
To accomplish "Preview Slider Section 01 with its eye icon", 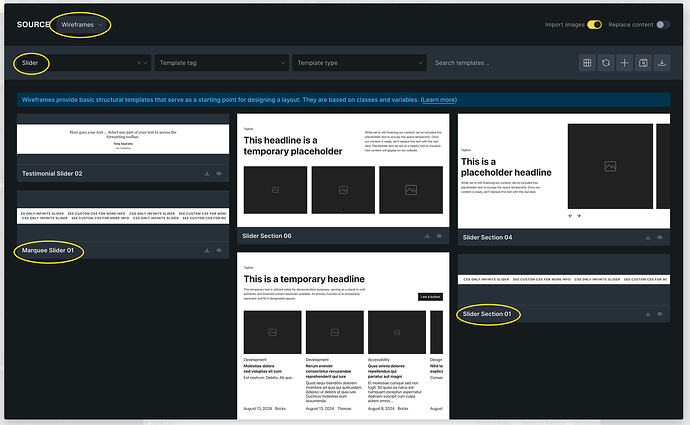I will coord(660,314).
